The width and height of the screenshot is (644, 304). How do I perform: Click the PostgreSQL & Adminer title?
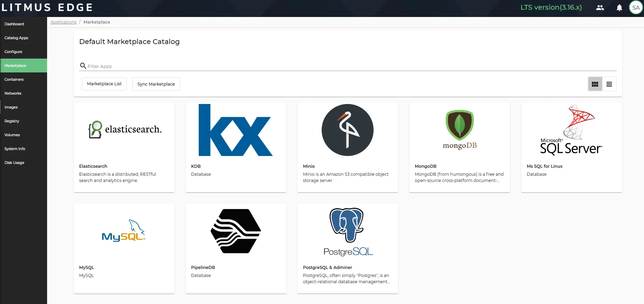[328, 268]
